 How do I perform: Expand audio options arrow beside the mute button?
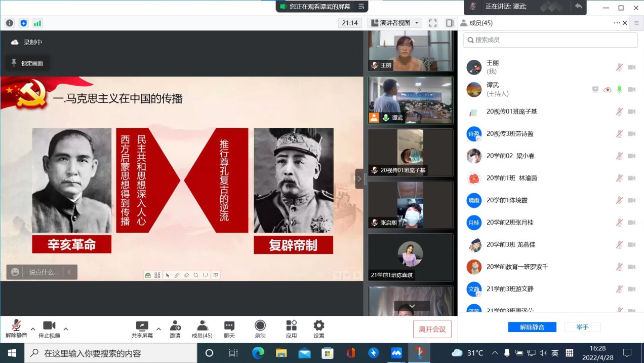33,329
